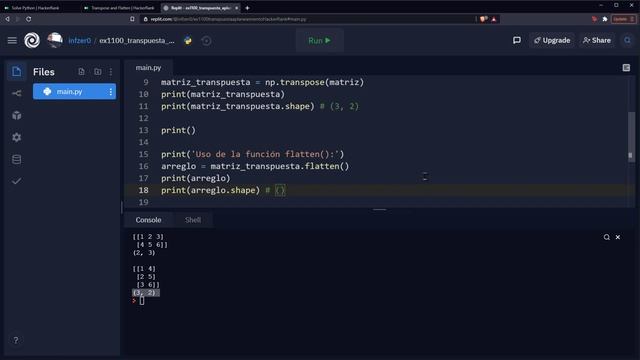Open the Database sidebar icon
640x360 pixels.
pyautogui.click(x=16, y=160)
